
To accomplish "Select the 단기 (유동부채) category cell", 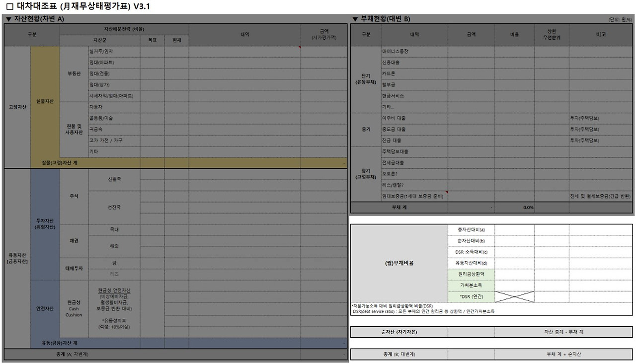I will (366, 79).
